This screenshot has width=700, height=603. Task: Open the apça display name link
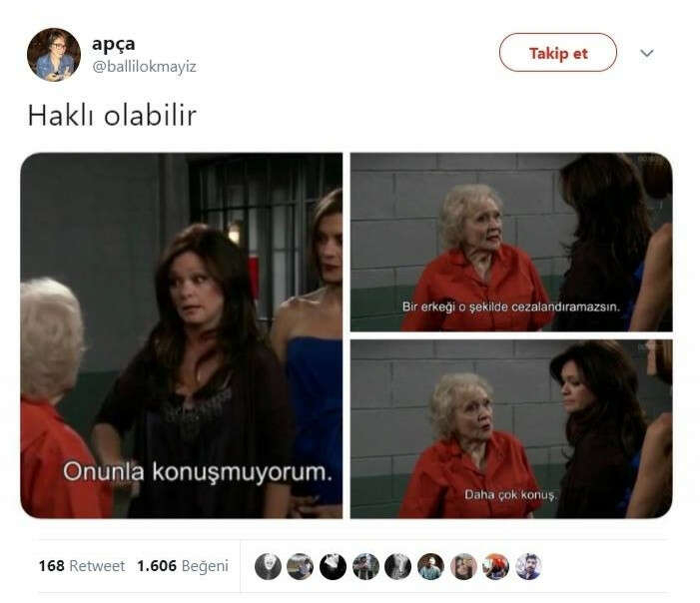(114, 44)
